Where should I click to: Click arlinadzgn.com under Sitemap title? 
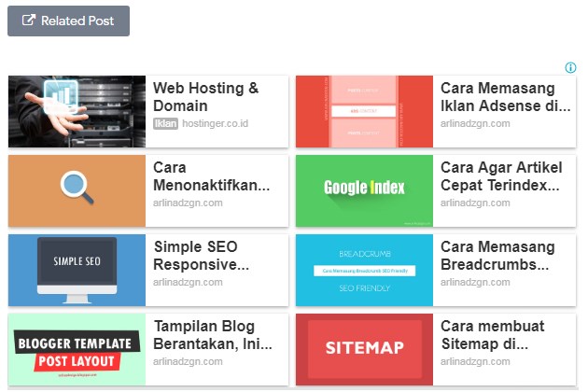coord(475,361)
